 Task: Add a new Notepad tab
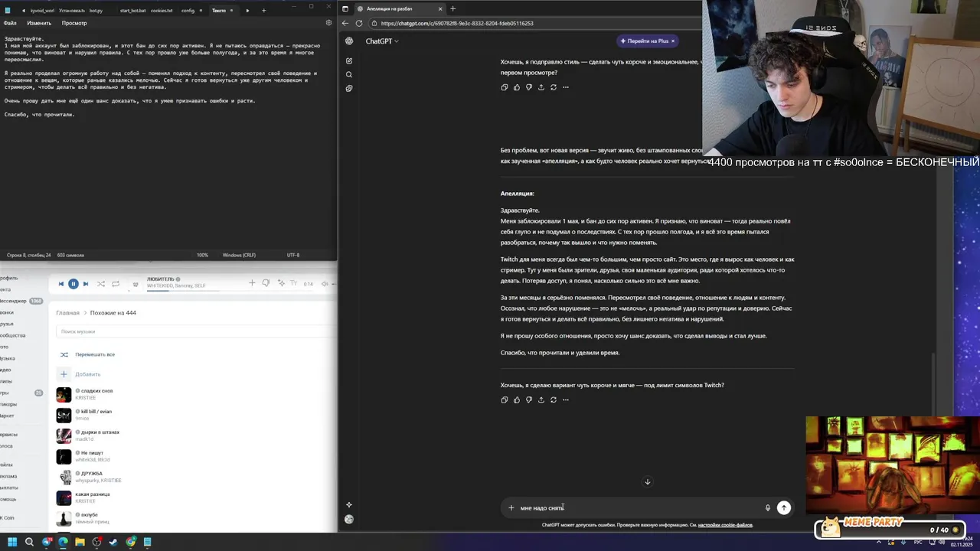coord(263,11)
